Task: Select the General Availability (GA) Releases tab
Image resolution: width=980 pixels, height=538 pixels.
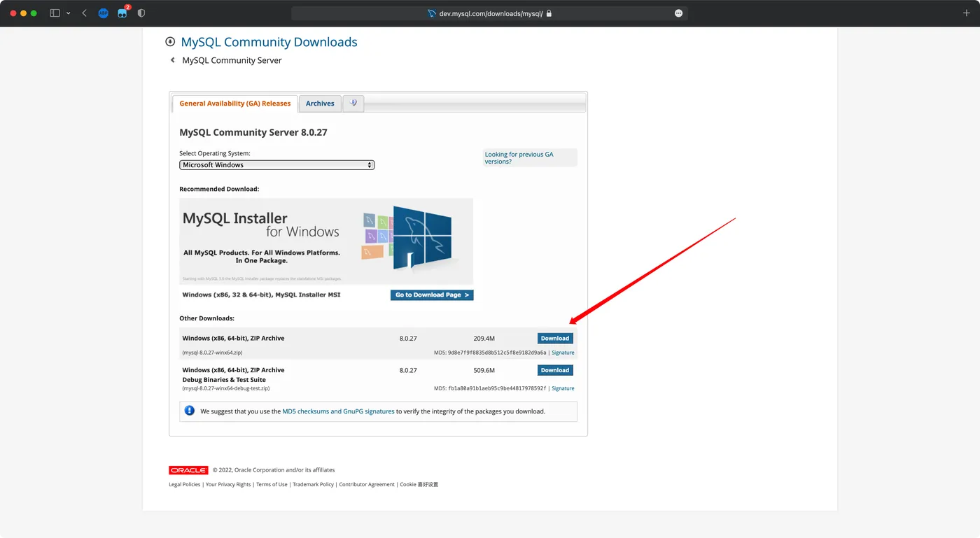Action: point(235,104)
